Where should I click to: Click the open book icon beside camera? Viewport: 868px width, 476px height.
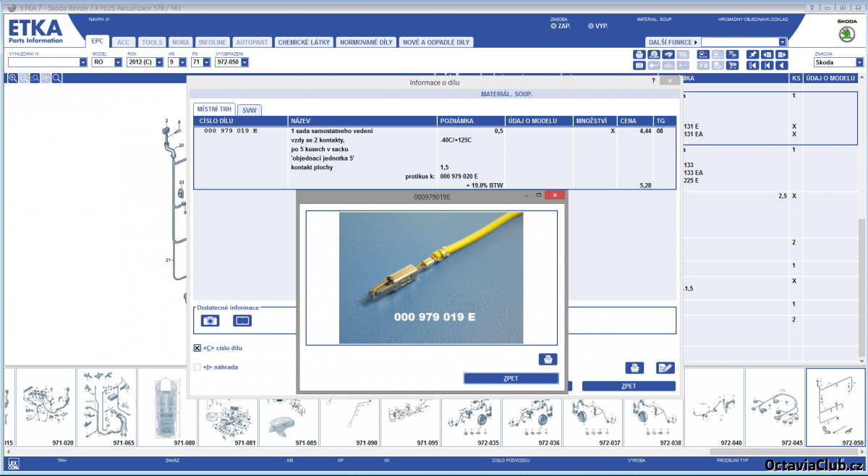[242, 320]
